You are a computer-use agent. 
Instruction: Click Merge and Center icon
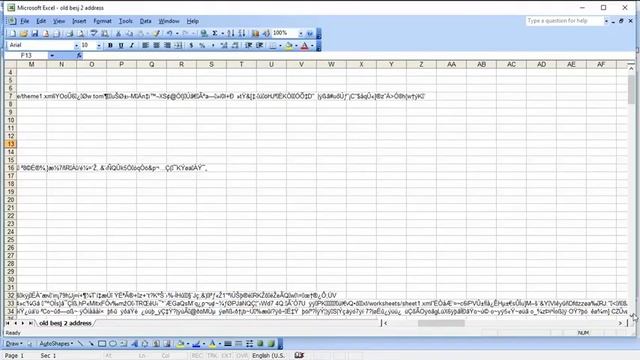tap(178, 46)
